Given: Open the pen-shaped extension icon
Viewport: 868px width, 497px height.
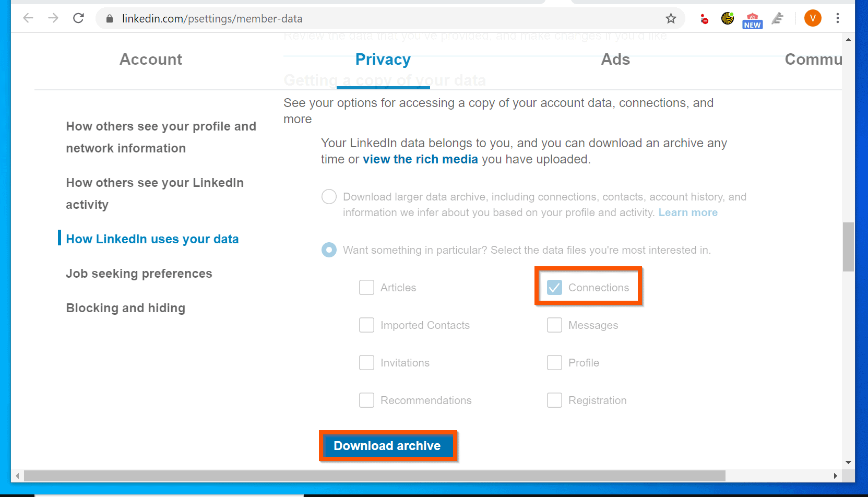Looking at the screenshot, I should pyautogui.click(x=777, y=18).
